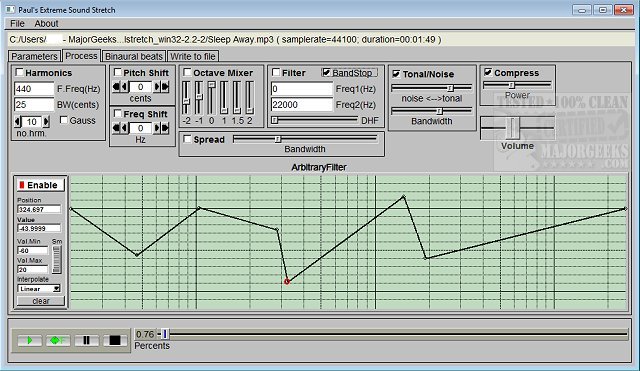Select the Process tab

click(x=81, y=56)
